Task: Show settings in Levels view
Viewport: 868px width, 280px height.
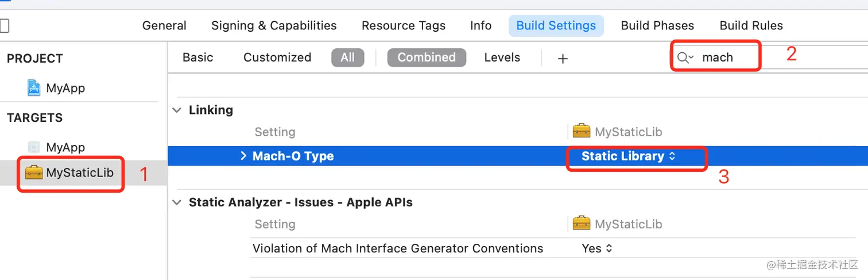Action: (x=502, y=57)
